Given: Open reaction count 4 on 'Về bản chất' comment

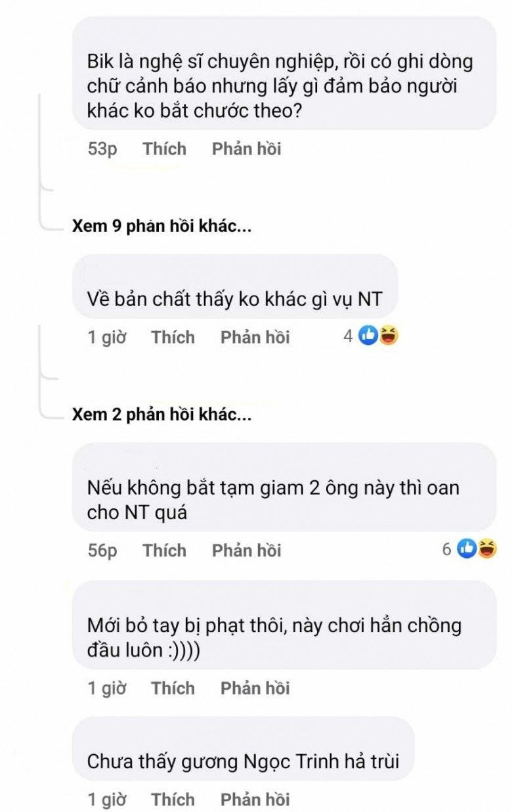Looking at the screenshot, I should click(x=349, y=337).
